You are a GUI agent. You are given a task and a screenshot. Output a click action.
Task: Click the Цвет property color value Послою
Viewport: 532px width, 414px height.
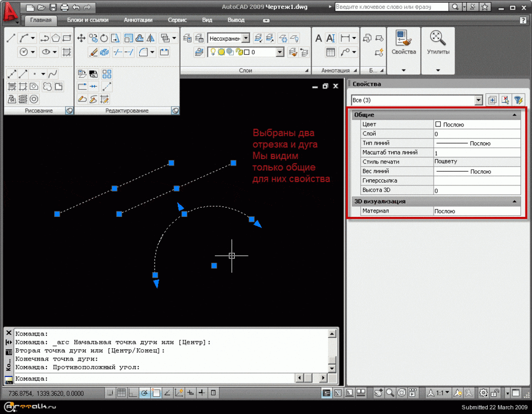[477, 124]
